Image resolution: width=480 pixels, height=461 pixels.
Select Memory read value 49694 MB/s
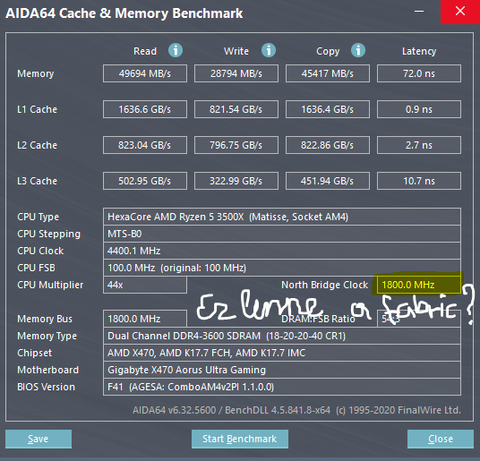(x=145, y=73)
